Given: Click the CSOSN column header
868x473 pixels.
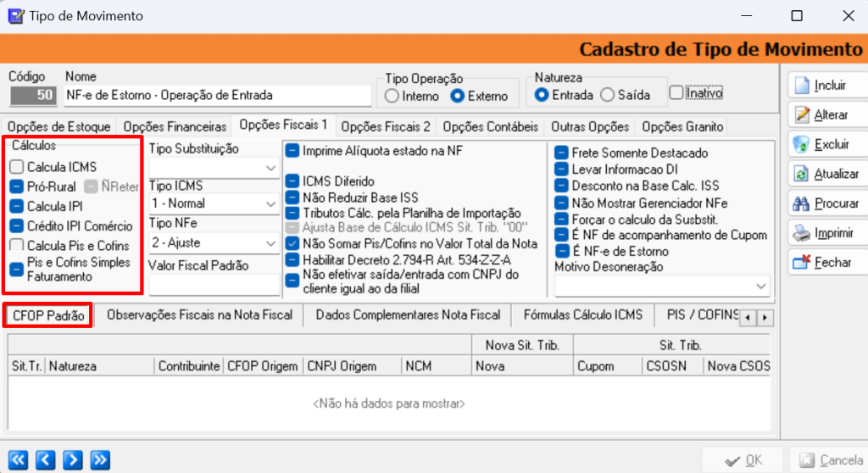Looking at the screenshot, I should (x=672, y=366).
